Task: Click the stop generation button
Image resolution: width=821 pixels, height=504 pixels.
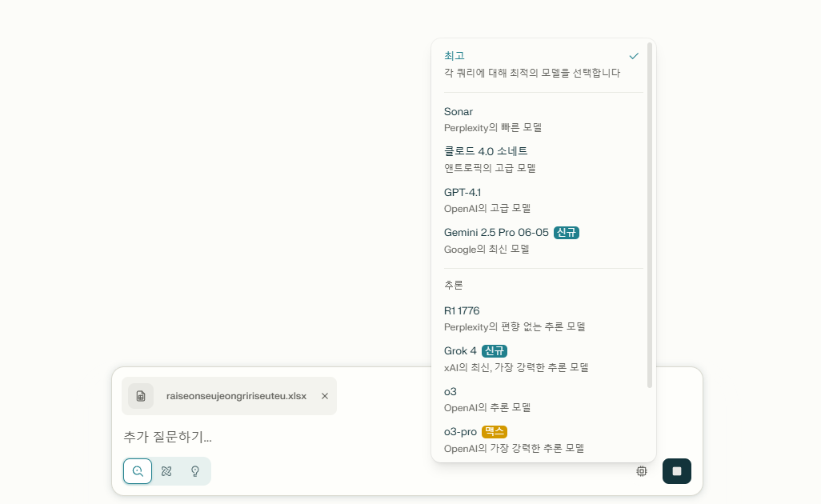Action: click(676, 471)
